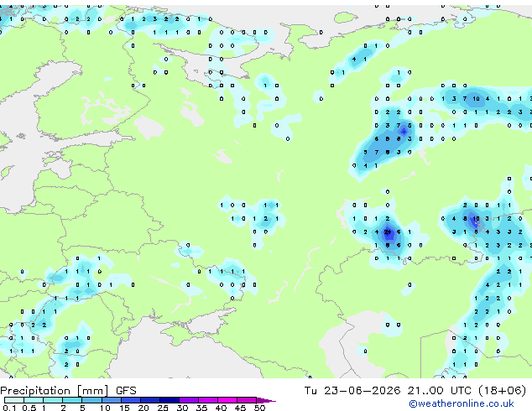Click the legend label '40'
Image resolution: width=532 pixels, height=411 pixels.
[x=222, y=408]
